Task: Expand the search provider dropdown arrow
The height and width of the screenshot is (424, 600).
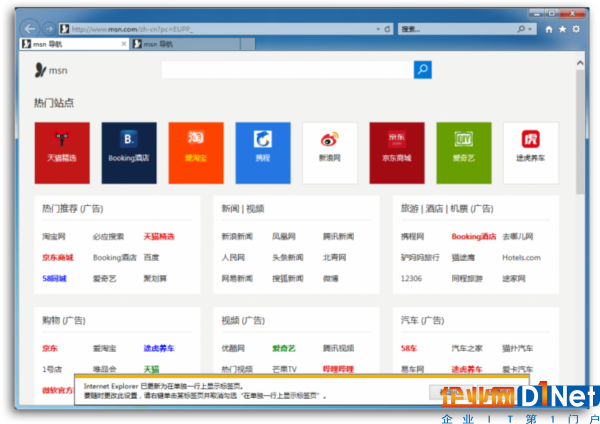Action: [x=530, y=29]
